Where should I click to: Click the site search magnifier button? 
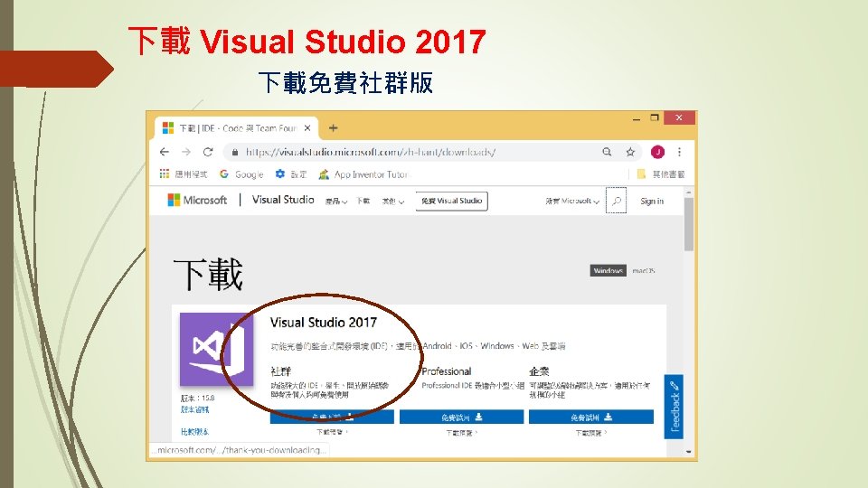pyautogui.click(x=616, y=201)
